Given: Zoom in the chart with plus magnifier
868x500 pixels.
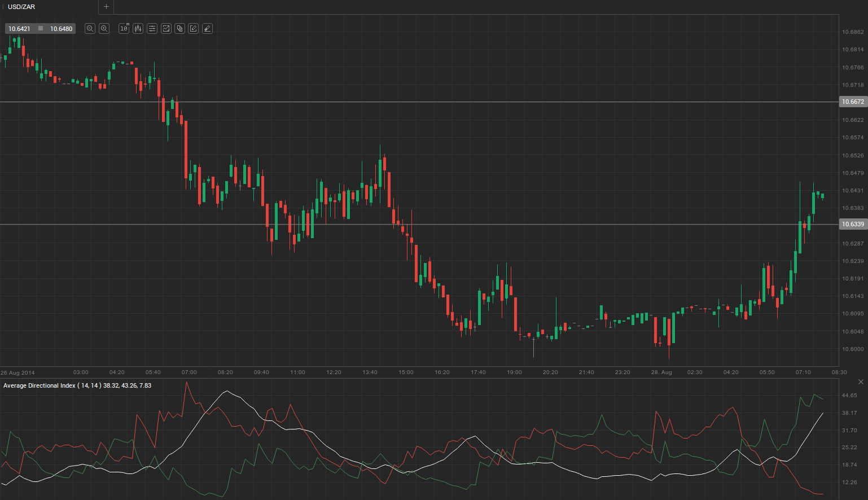Looking at the screenshot, I should (104, 29).
